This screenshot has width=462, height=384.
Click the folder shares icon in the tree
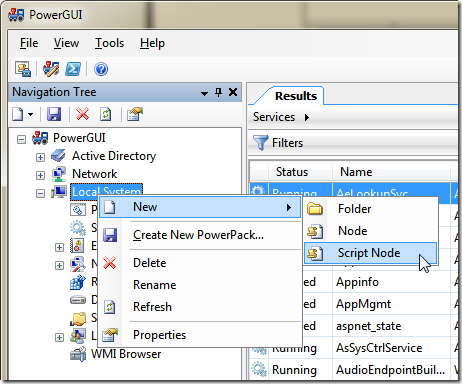78,318
